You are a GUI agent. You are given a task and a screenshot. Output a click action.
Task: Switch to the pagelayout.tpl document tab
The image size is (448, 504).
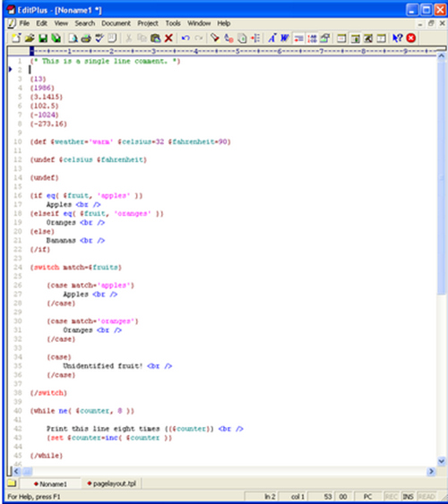112,483
